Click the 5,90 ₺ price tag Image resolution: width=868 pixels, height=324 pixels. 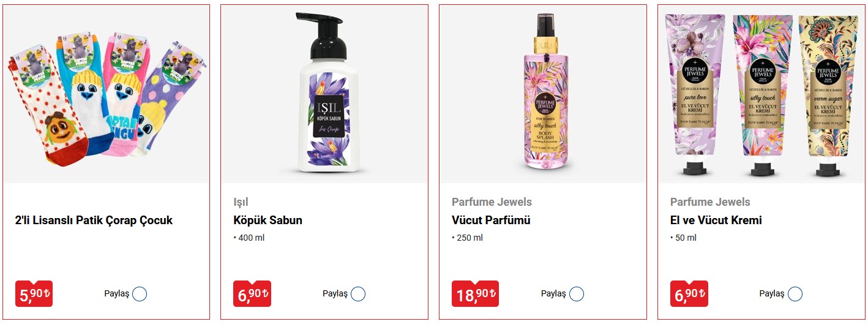(34, 295)
